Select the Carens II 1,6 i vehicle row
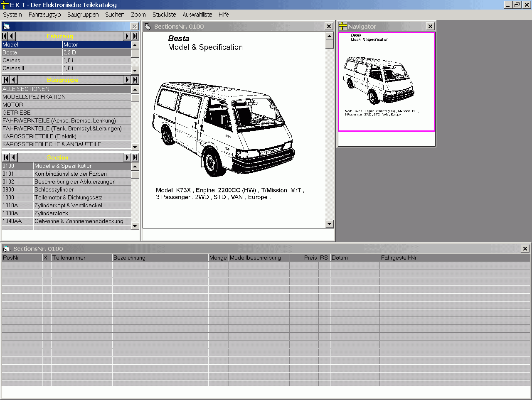Viewport: 532px width, 400px height. (x=66, y=69)
